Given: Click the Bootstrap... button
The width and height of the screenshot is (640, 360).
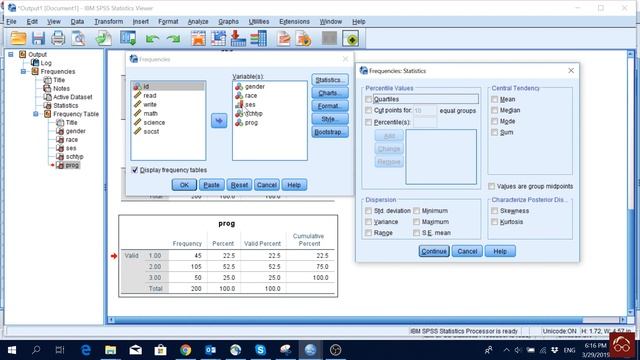Looking at the screenshot, I should [x=330, y=132].
